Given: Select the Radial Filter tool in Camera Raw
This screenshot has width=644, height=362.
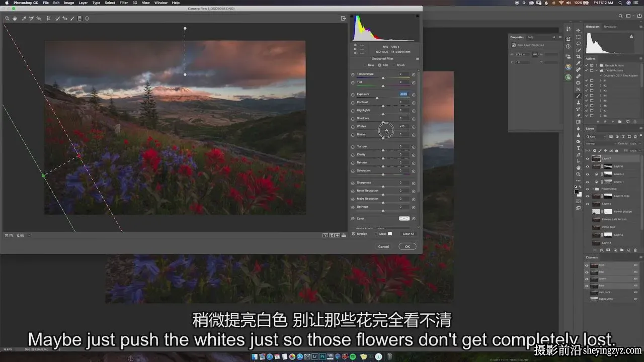Looking at the screenshot, I should [87, 19].
